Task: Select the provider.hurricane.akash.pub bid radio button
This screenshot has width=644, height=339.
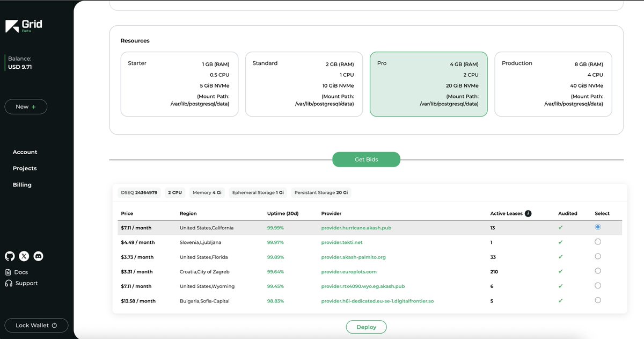Action: (x=598, y=227)
